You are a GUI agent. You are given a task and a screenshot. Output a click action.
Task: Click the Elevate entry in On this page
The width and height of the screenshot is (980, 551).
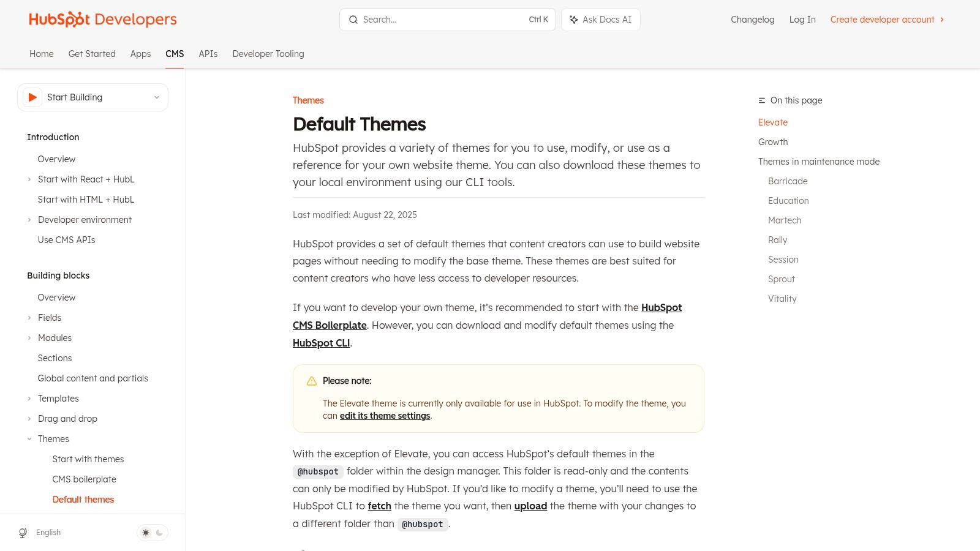click(772, 122)
